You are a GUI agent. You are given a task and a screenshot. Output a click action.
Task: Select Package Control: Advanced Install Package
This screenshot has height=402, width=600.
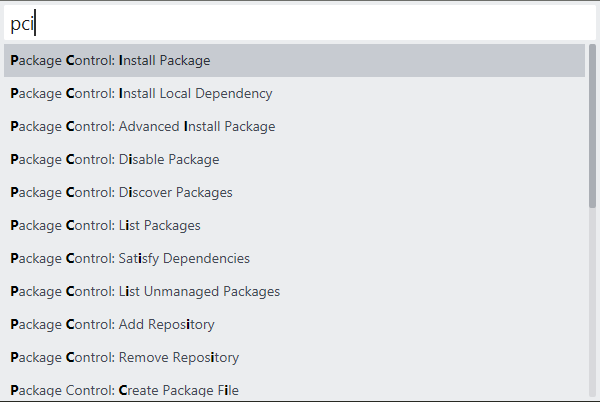click(x=294, y=126)
